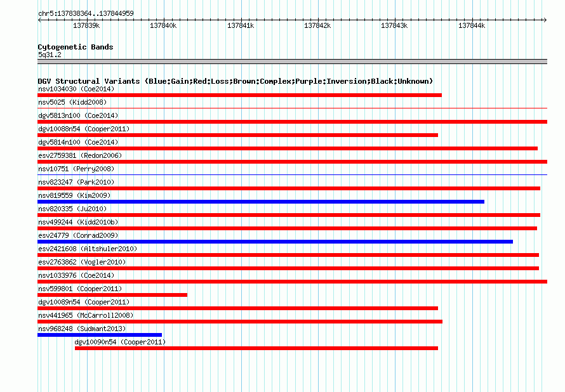Image resolution: width=565 pixels, height=392 pixels.
Task: Click the nsv599801 (Cooper2011) label
Action: click(80, 289)
